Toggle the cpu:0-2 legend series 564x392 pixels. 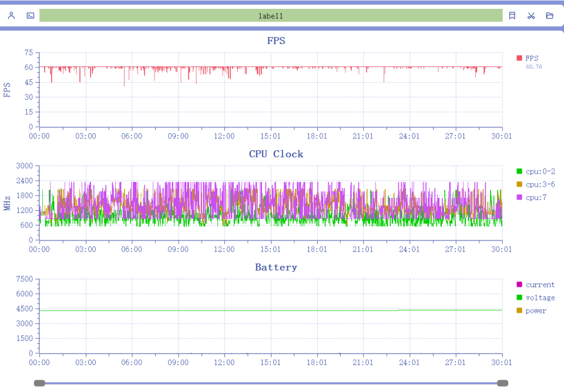pyautogui.click(x=536, y=171)
